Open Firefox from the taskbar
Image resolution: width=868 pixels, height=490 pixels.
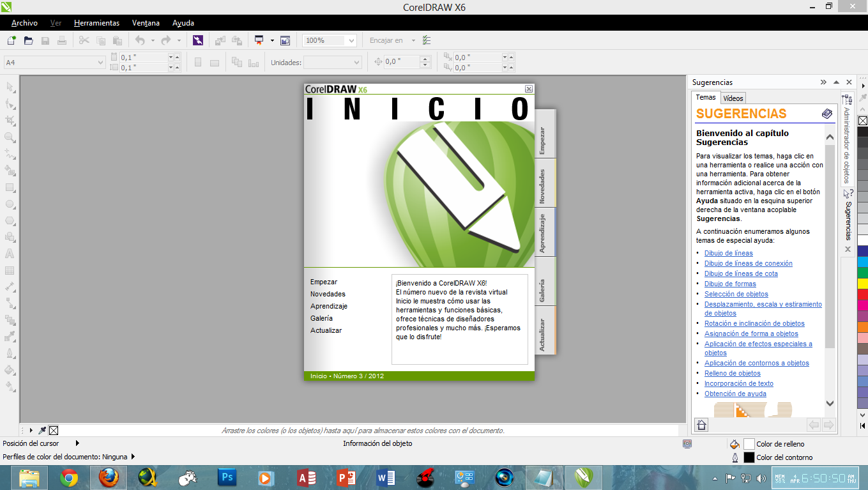click(108, 477)
